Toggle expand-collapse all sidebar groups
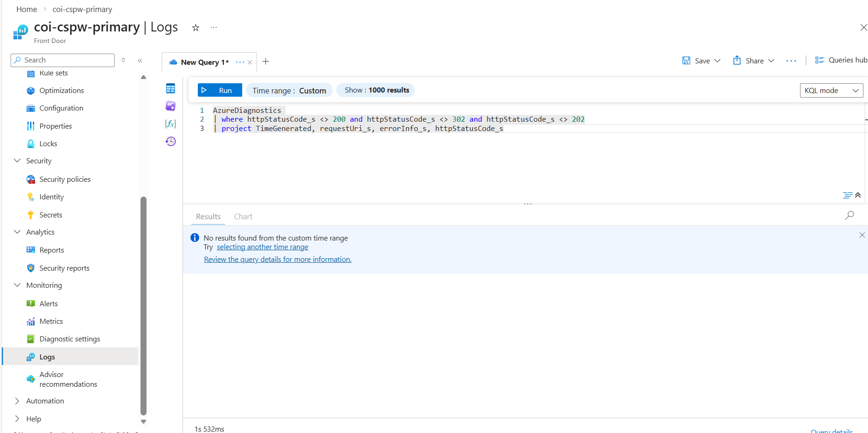 coord(123,60)
